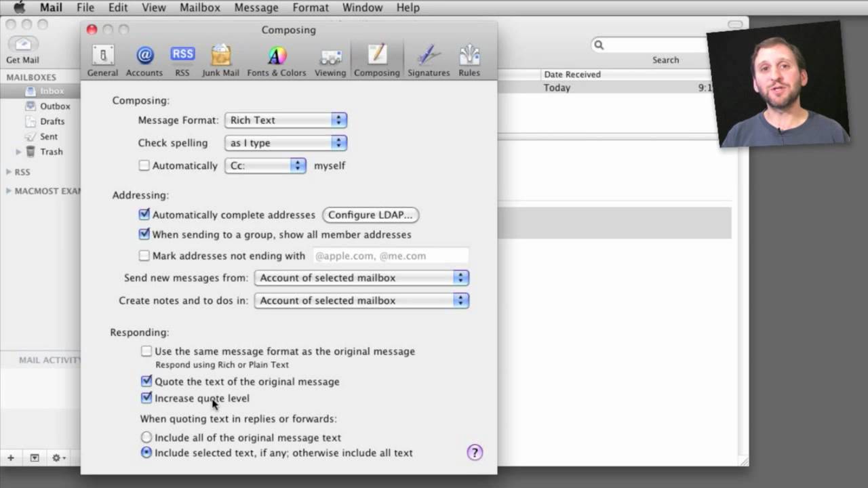Open the Signatures preferences pane
Screen dimensions: 868x488
coord(429,60)
